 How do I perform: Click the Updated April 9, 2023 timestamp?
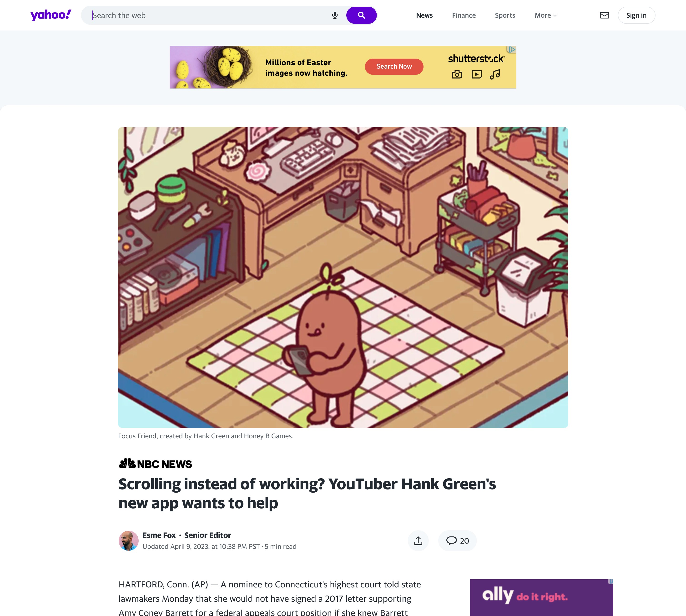[201, 546]
